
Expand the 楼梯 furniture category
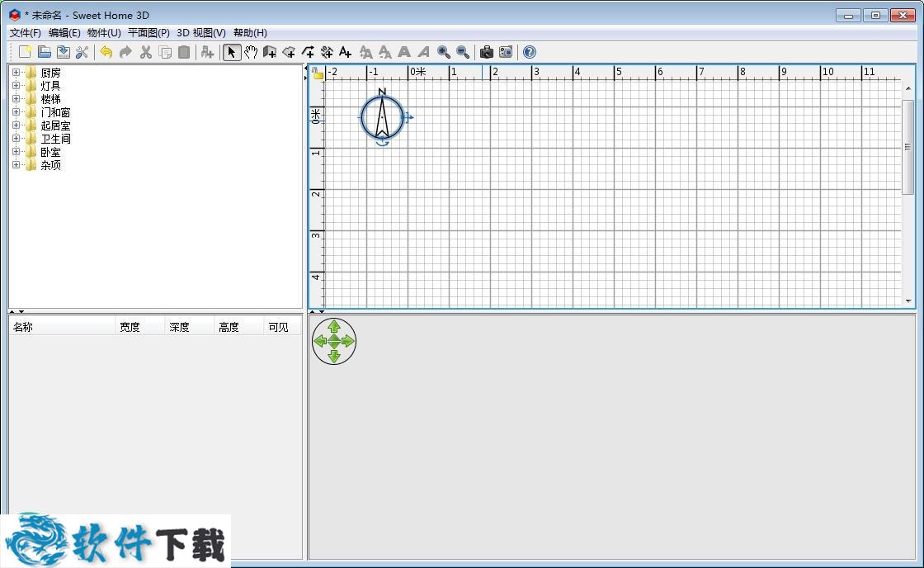[16, 99]
